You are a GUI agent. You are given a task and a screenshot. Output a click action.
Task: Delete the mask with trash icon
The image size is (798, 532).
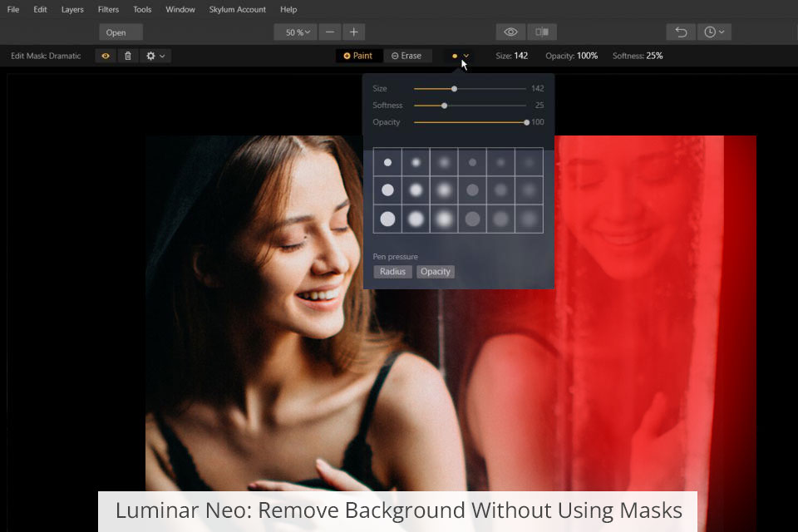[x=128, y=56]
